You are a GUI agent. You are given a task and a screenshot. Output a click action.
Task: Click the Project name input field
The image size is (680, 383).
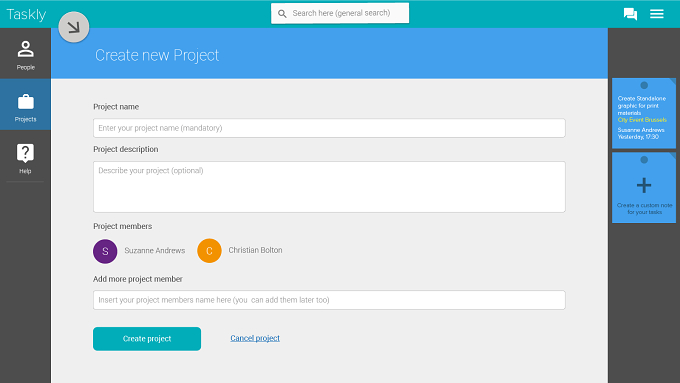pos(329,128)
